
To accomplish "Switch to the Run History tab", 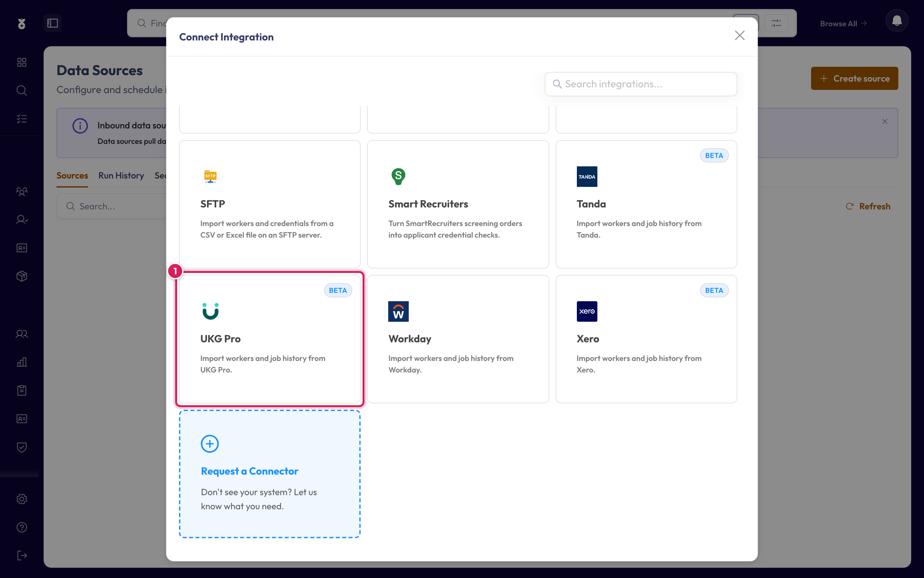I will [x=121, y=175].
